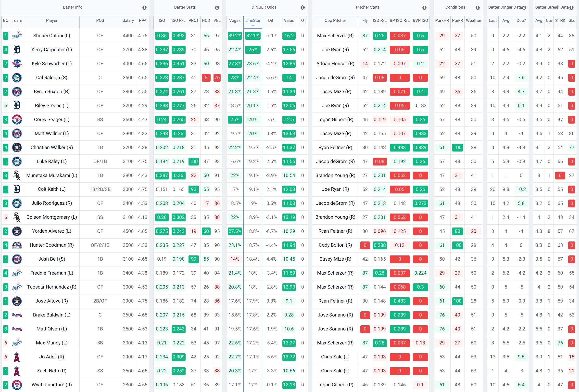The height and width of the screenshot is (392, 579).
Task: Click Batter Streak Data info icon
Action: [x=572, y=8]
